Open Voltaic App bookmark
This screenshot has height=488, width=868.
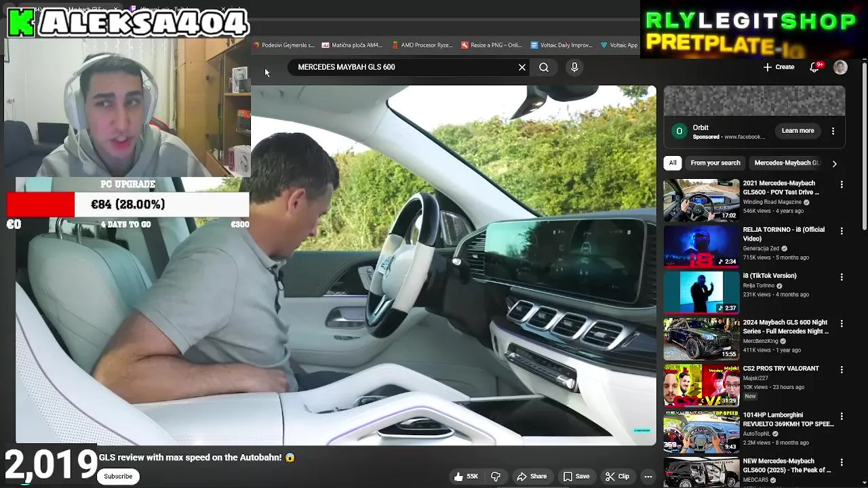click(619, 45)
